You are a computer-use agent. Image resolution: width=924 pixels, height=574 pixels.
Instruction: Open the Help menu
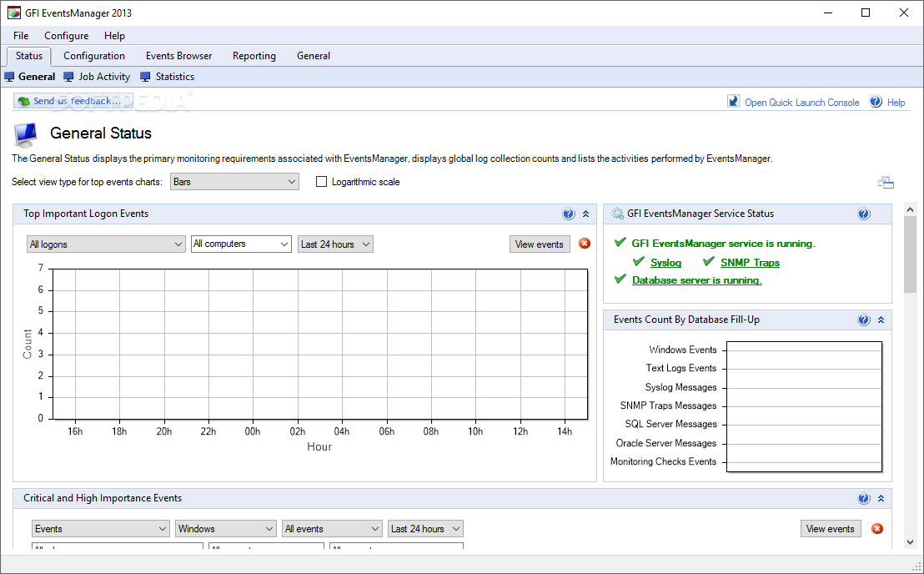114,36
